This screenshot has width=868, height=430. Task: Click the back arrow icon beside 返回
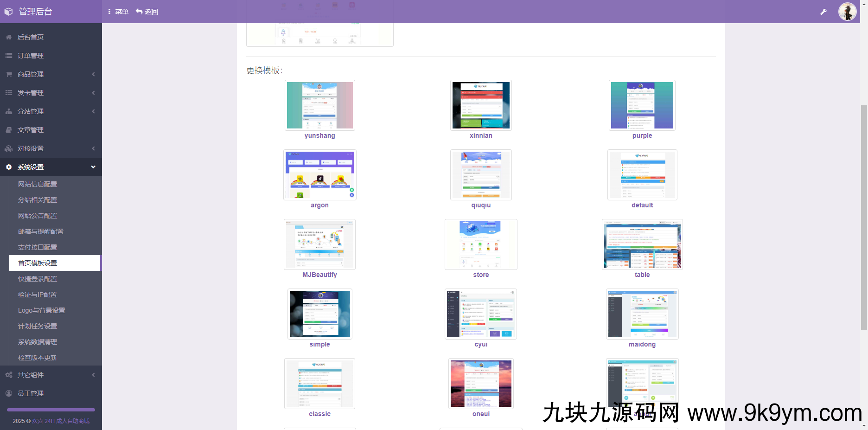[138, 11]
